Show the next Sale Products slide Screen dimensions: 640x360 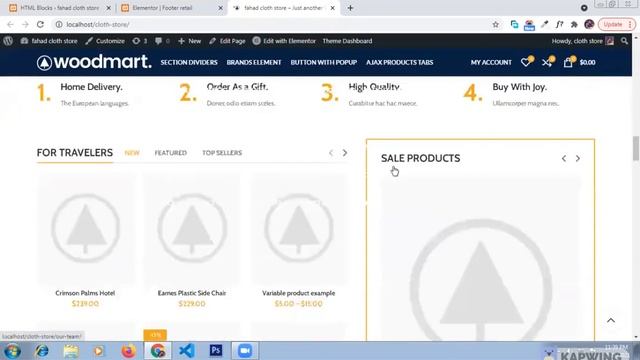(578, 158)
